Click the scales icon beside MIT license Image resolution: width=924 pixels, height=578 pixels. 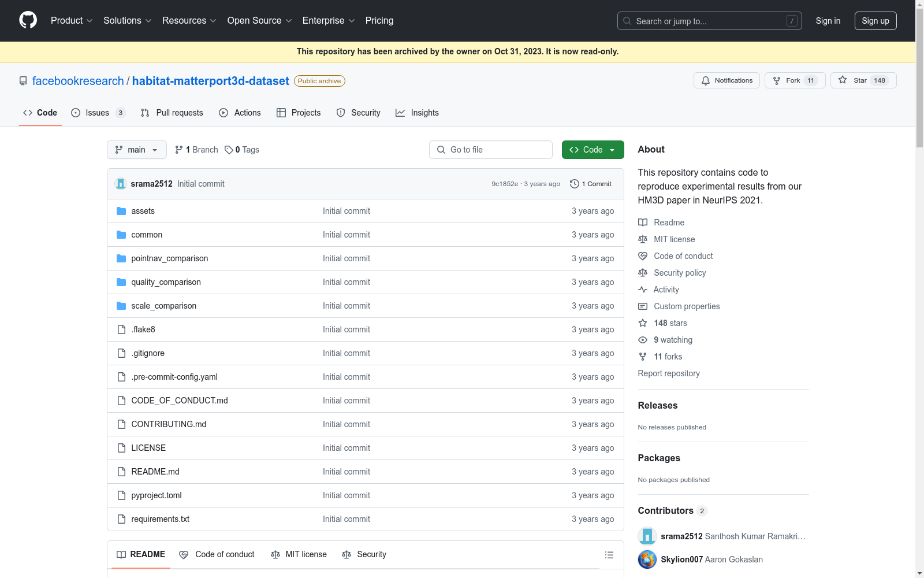pos(643,239)
